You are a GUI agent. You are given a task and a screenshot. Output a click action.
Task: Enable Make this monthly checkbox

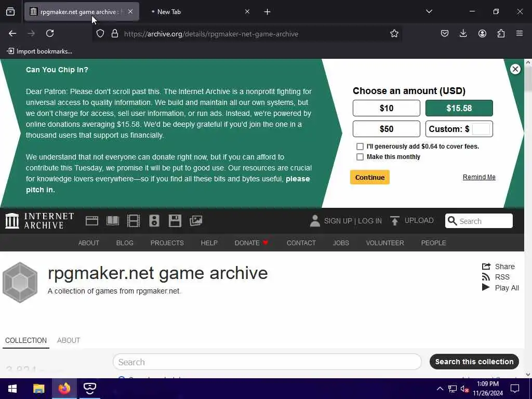360,157
